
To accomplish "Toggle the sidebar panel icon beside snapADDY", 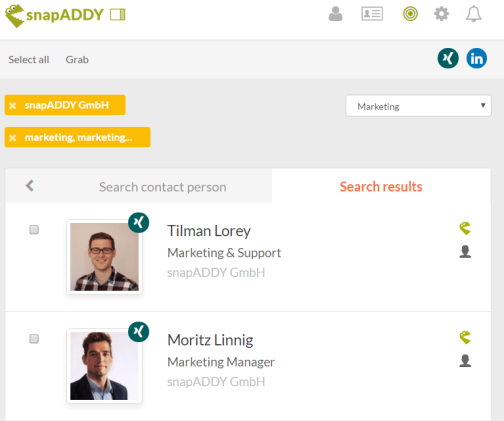I will tap(118, 15).
